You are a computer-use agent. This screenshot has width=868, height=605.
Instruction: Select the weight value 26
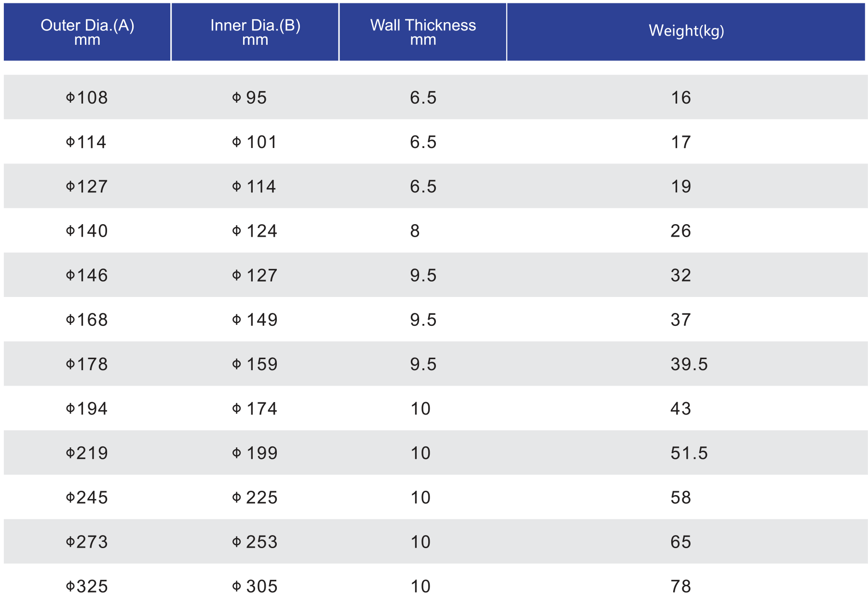(x=681, y=231)
